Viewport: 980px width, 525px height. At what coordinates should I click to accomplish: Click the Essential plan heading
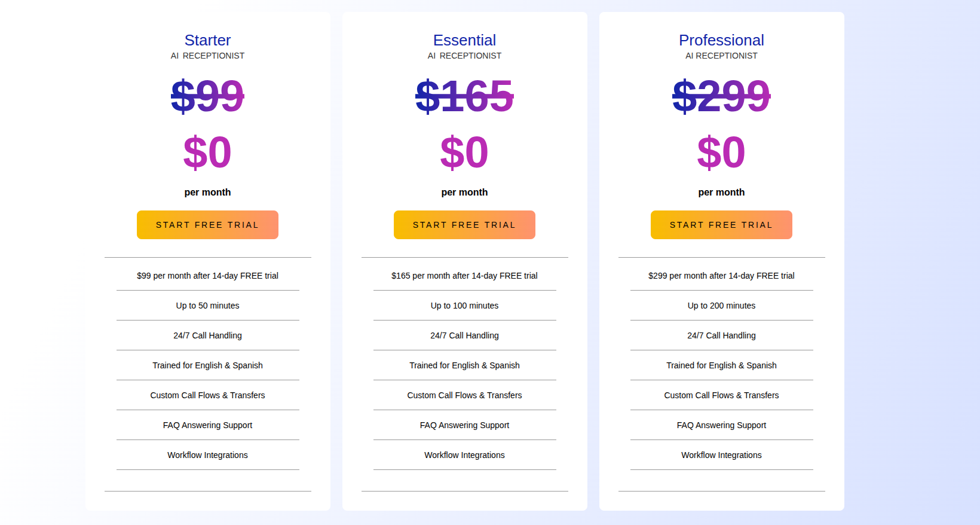coord(464,40)
